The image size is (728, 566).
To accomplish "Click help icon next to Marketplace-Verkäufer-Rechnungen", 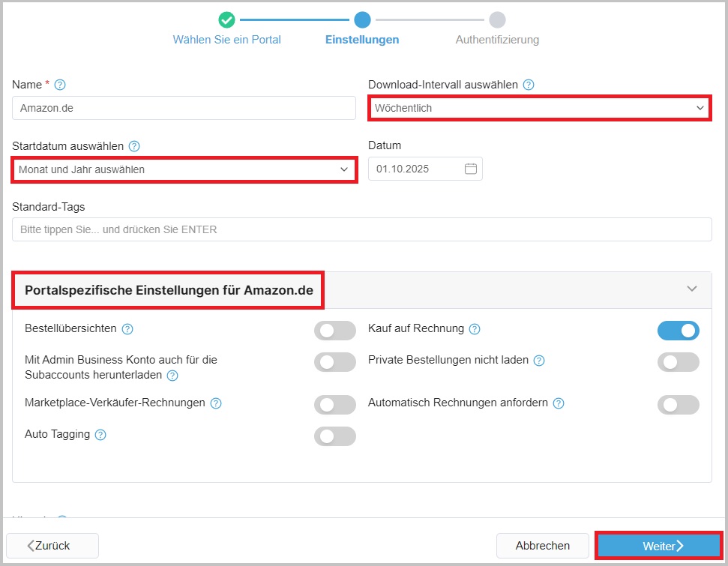I will (216, 403).
